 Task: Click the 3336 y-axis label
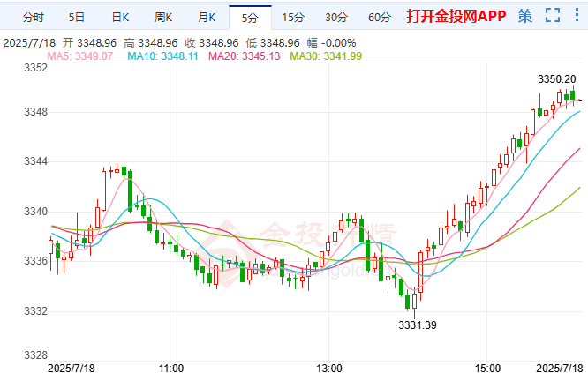pos(36,261)
